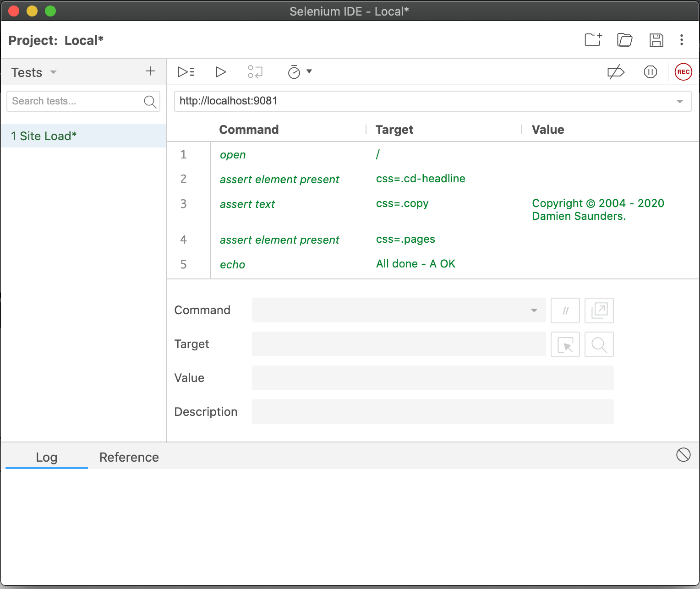The width and height of the screenshot is (700, 589).
Task: Open the three-dot more options menu
Action: (682, 40)
